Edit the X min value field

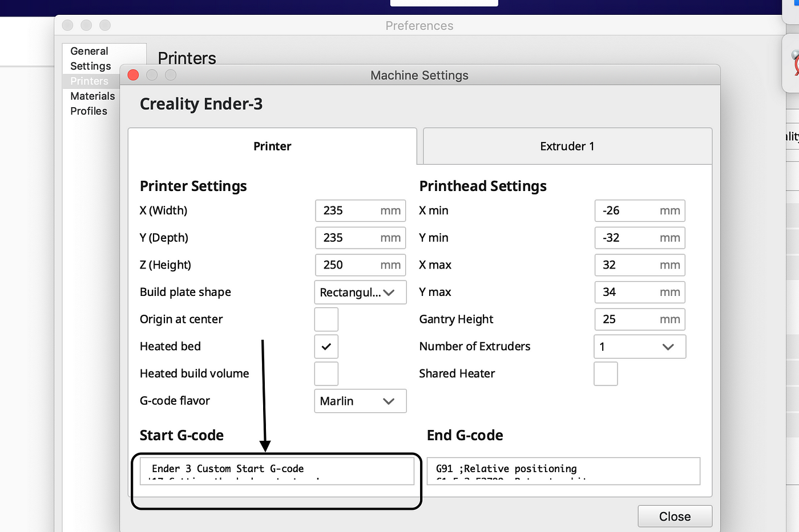tap(640, 210)
